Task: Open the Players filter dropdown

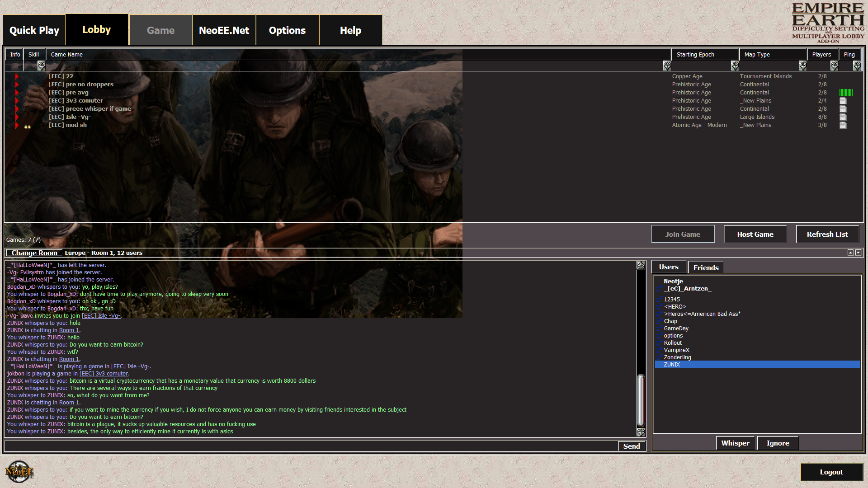Action: coord(834,66)
